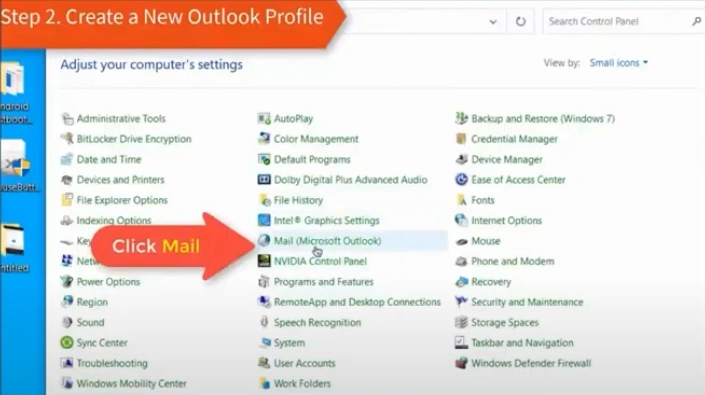Open the Credential Manager icon
This screenshot has height=395, width=705.
pos(461,139)
